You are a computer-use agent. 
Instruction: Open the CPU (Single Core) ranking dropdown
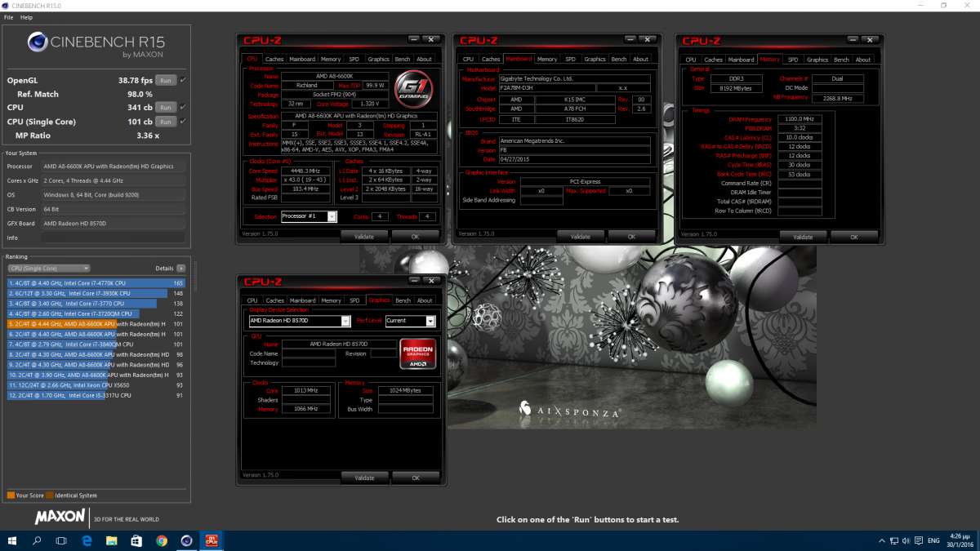click(x=48, y=268)
